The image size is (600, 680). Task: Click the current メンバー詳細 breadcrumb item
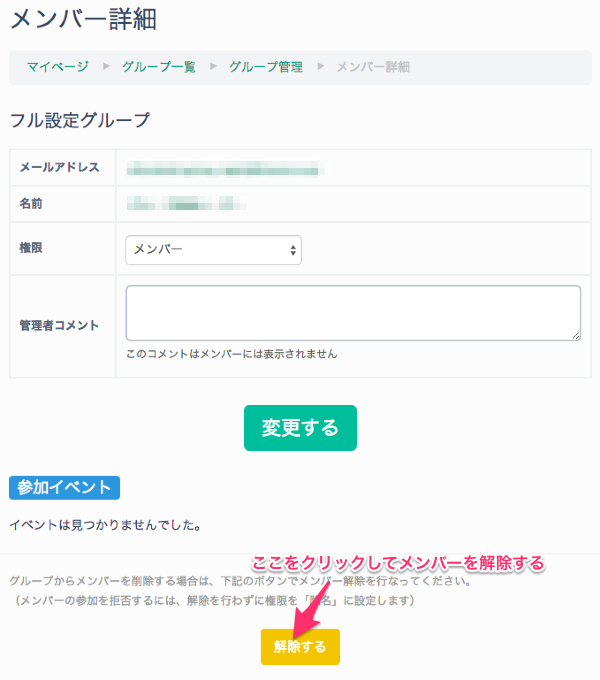(x=372, y=67)
